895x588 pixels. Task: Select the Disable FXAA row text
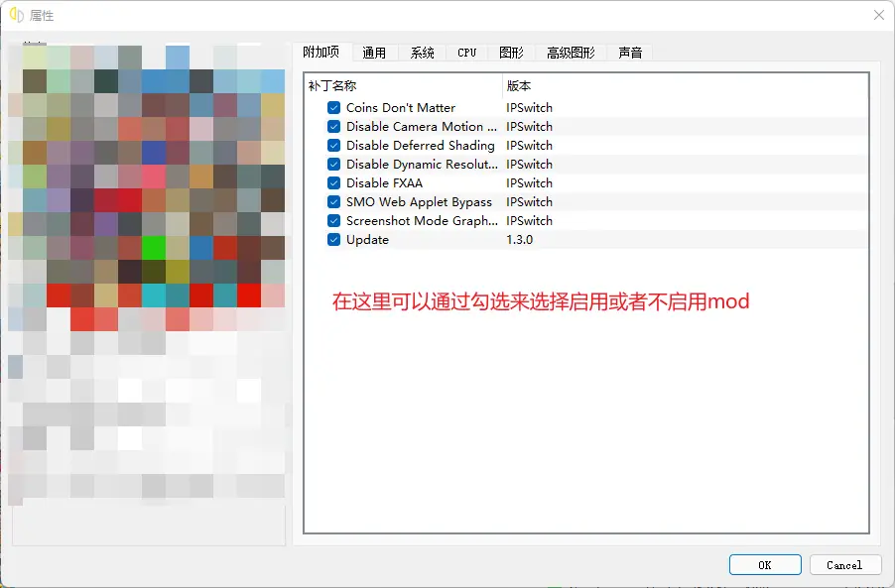(384, 183)
